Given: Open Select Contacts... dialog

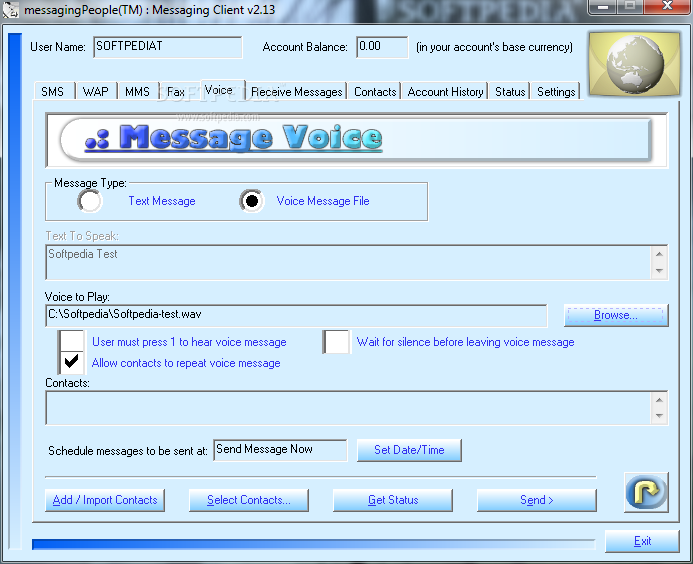Looking at the screenshot, I should (x=249, y=500).
